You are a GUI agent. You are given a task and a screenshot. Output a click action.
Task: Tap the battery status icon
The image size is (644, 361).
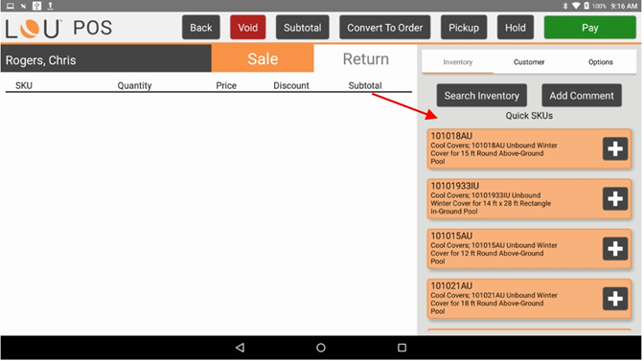click(x=586, y=6)
